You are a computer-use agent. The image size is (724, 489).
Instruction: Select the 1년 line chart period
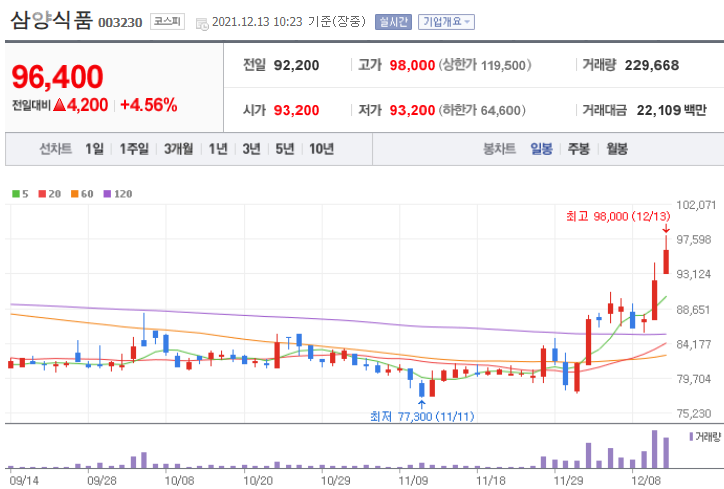tap(218, 149)
